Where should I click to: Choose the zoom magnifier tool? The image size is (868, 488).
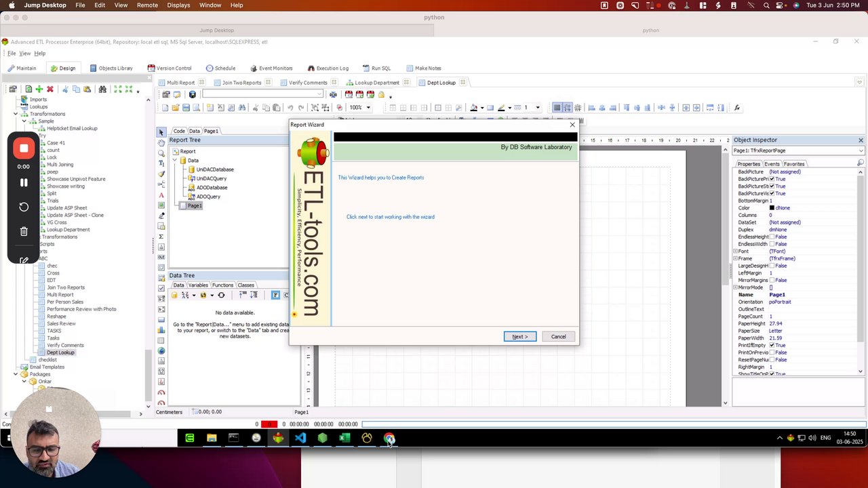(x=161, y=153)
